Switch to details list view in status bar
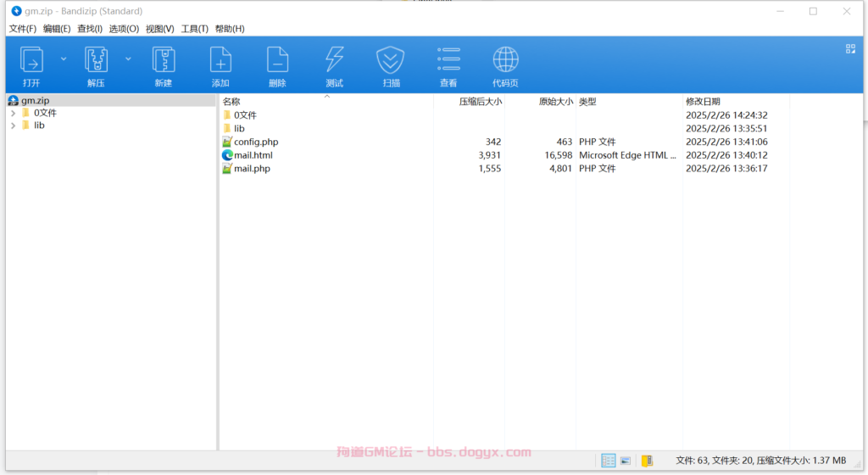 [x=608, y=461]
